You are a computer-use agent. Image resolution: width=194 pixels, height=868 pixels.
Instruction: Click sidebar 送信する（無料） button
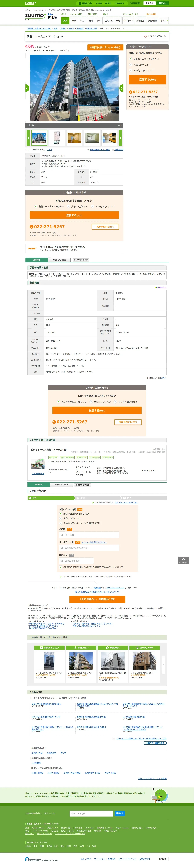(147, 80)
